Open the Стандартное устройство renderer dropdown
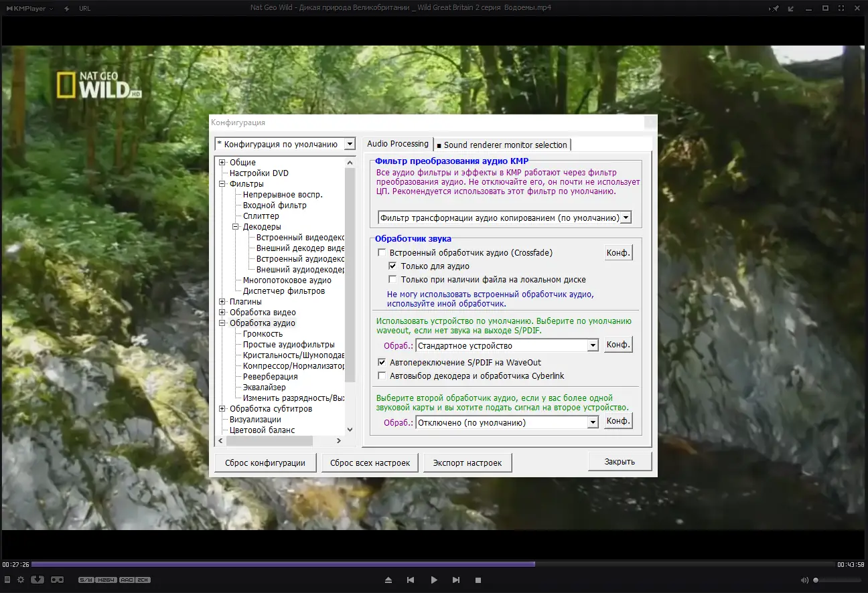The image size is (868, 593). 592,345
